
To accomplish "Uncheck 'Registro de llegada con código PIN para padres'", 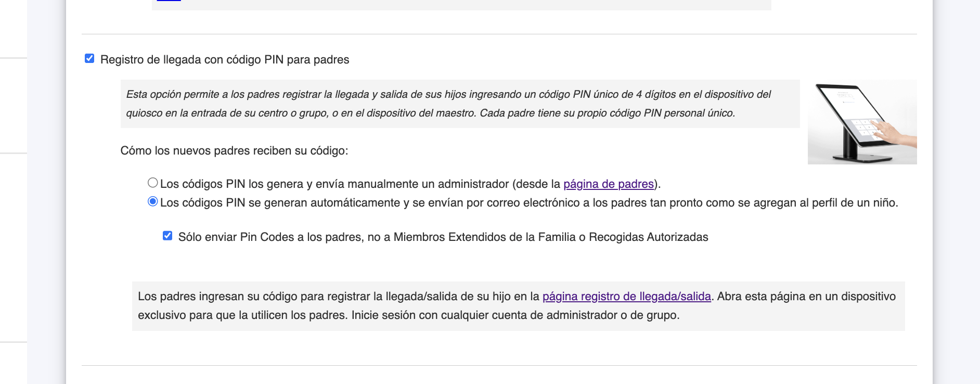I will [x=89, y=58].
